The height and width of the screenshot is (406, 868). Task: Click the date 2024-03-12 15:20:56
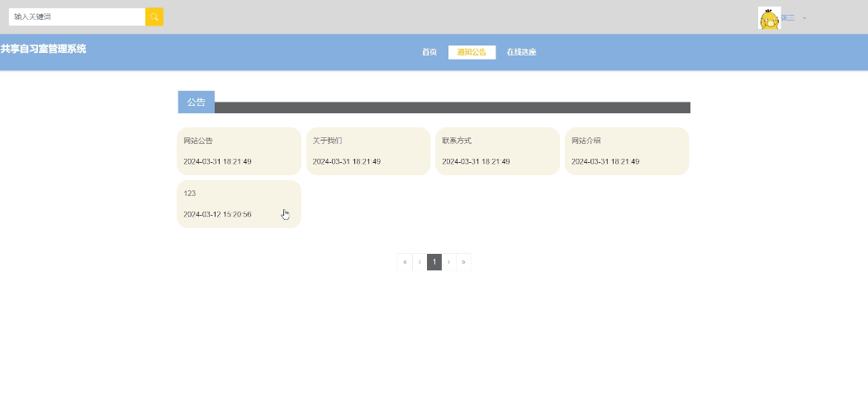[217, 214]
